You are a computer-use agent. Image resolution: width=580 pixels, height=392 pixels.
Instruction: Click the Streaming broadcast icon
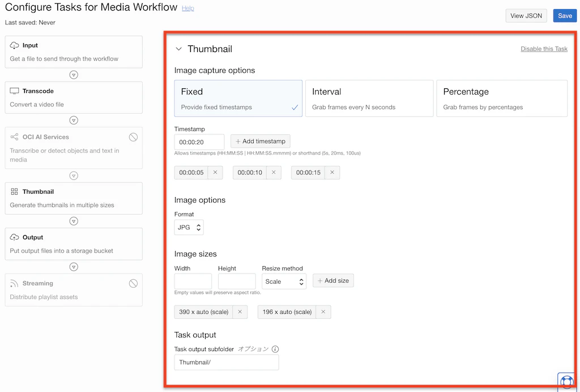[x=14, y=283]
